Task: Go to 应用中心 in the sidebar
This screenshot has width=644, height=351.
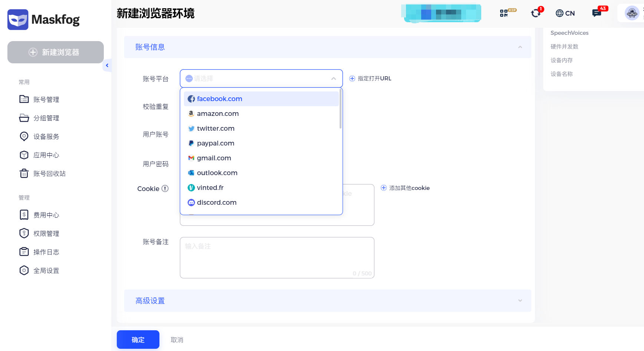Action: pos(46,155)
